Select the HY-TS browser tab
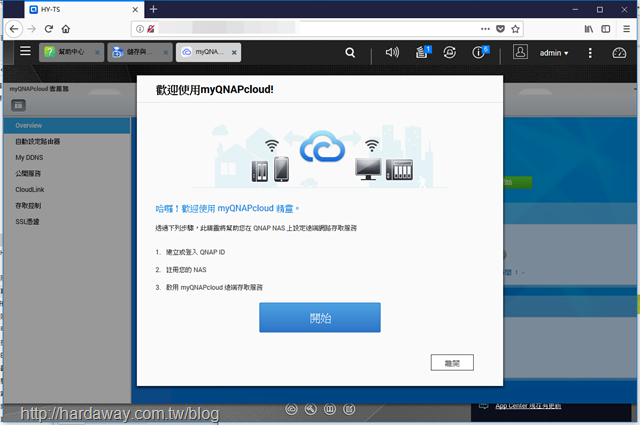 [x=84, y=9]
